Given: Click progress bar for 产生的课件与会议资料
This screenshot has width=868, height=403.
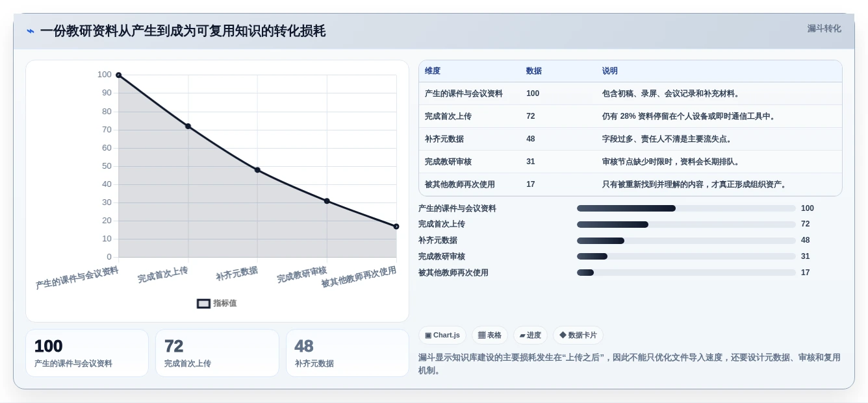Looking at the screenshot, I should [x=686, y=208].
